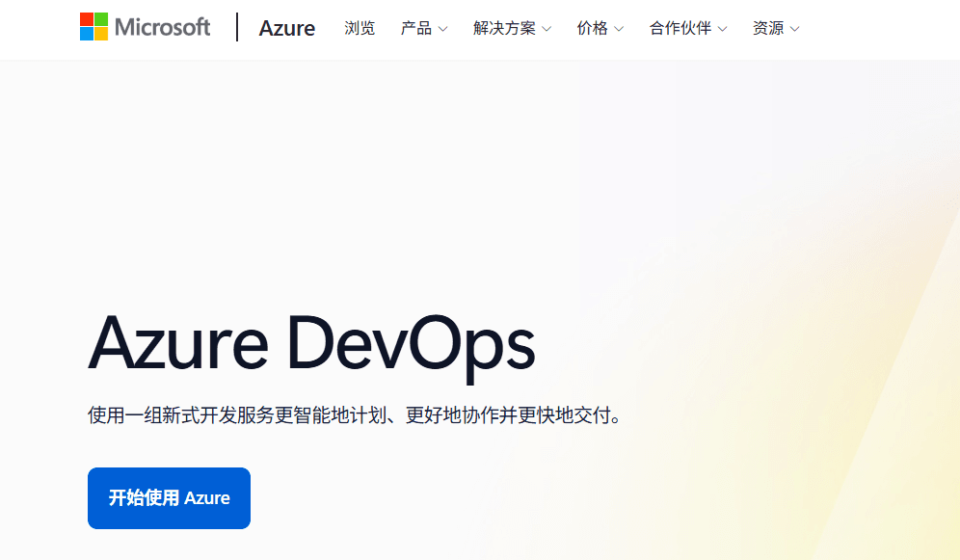Expand the 解决方案 dropdown menu
Image resolution: width=960 pixels, height=560 pixels.
pos(513,28)
